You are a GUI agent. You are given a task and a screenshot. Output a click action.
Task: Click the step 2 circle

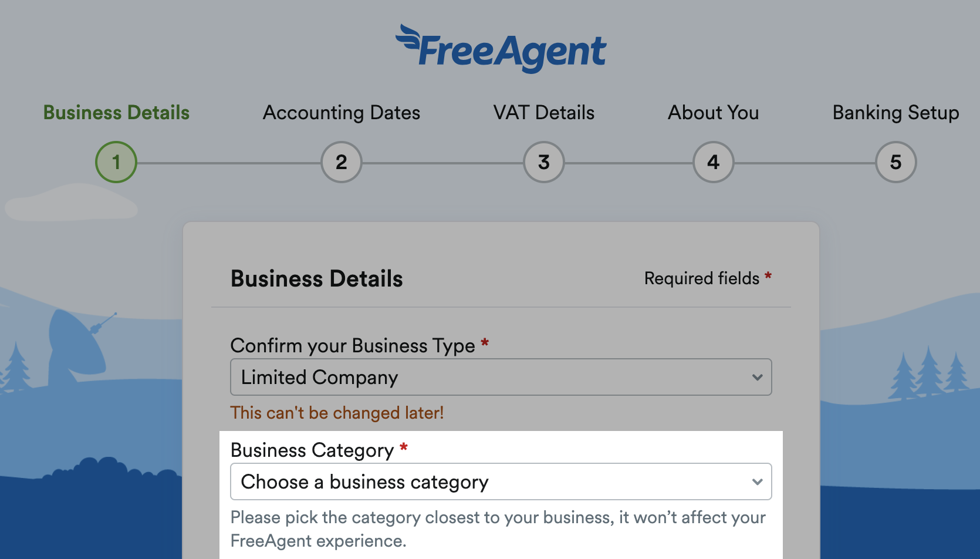341,162
